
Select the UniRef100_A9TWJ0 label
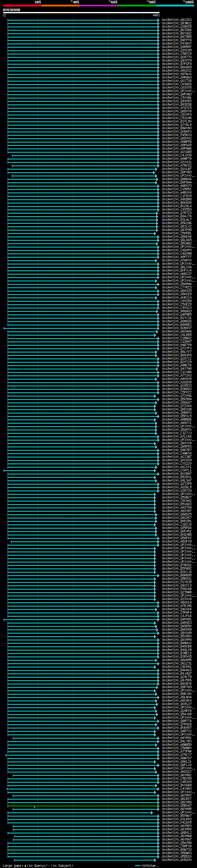tap(176, 74)
